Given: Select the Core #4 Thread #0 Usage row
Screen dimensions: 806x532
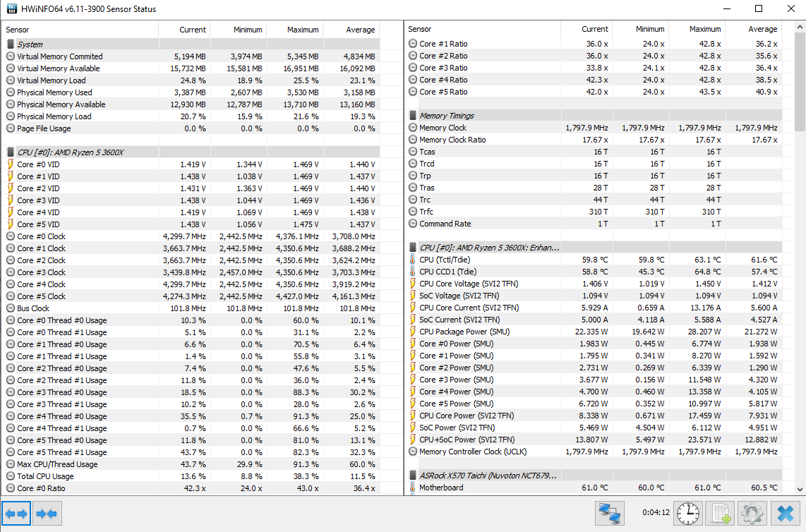Looking at the screenshot, I should (x=191, y=416).
